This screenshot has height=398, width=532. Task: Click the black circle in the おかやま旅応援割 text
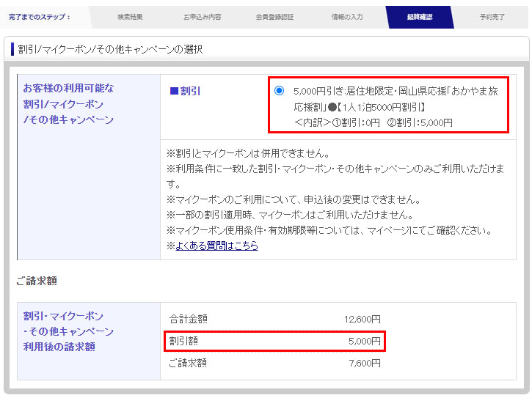pos(332,107)
